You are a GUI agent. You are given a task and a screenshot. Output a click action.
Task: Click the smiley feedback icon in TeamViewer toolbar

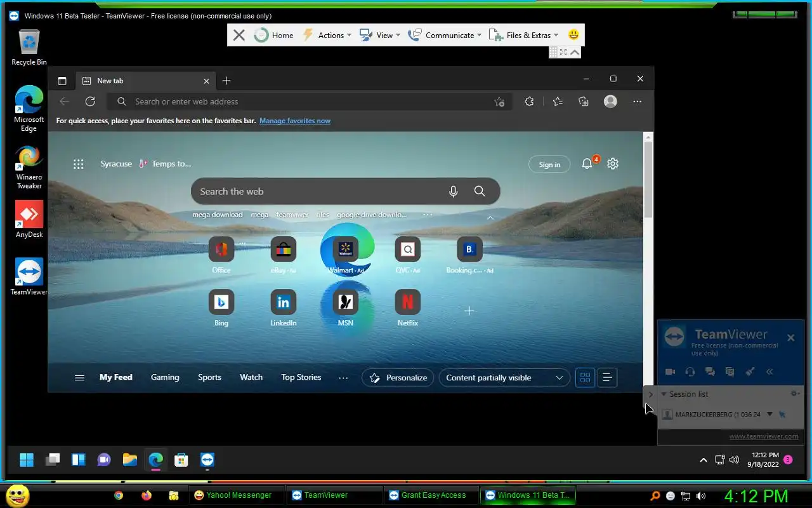point(573,35)
